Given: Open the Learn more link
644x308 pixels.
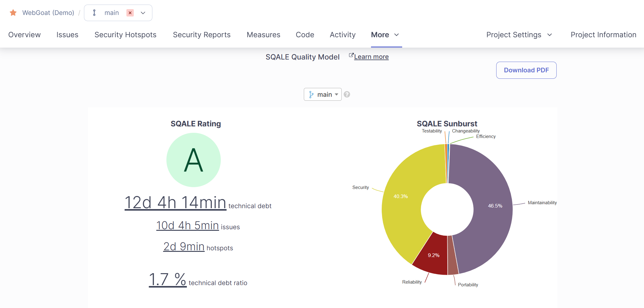Looking at the screenshot, I should (371, 57).
